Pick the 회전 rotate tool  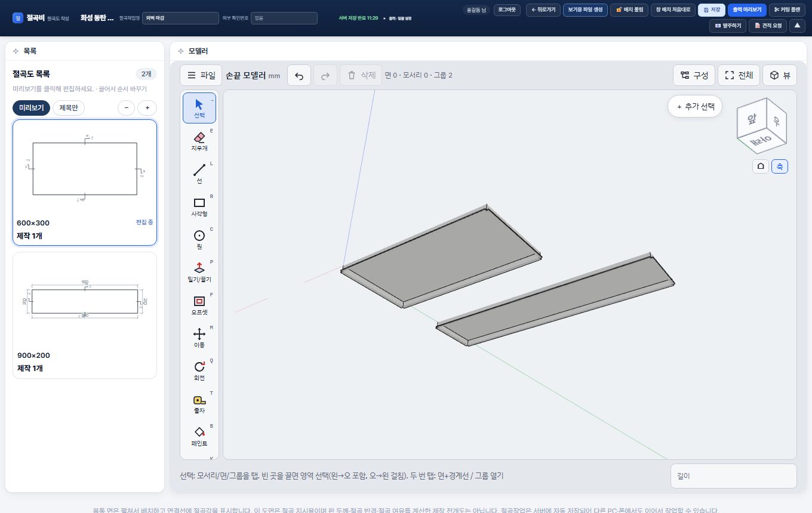click(x=199, y=370)
